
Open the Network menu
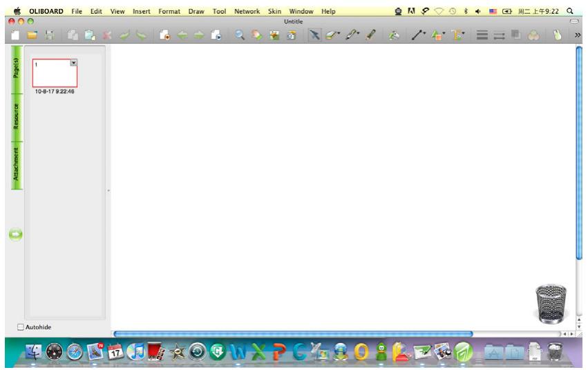(247, 12)
